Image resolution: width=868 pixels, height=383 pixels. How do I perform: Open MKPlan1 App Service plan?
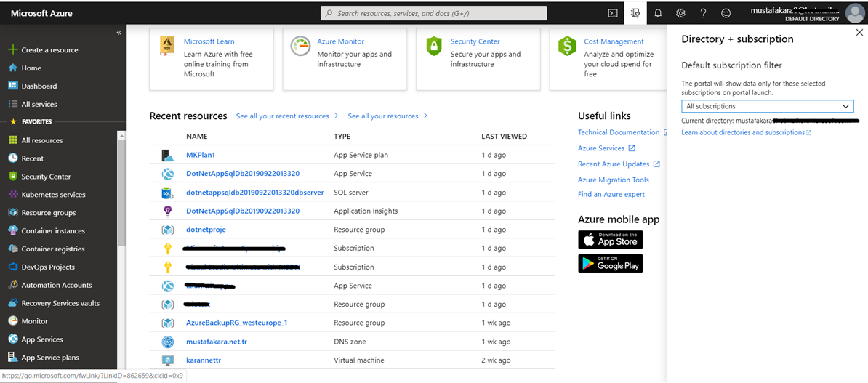201,155
